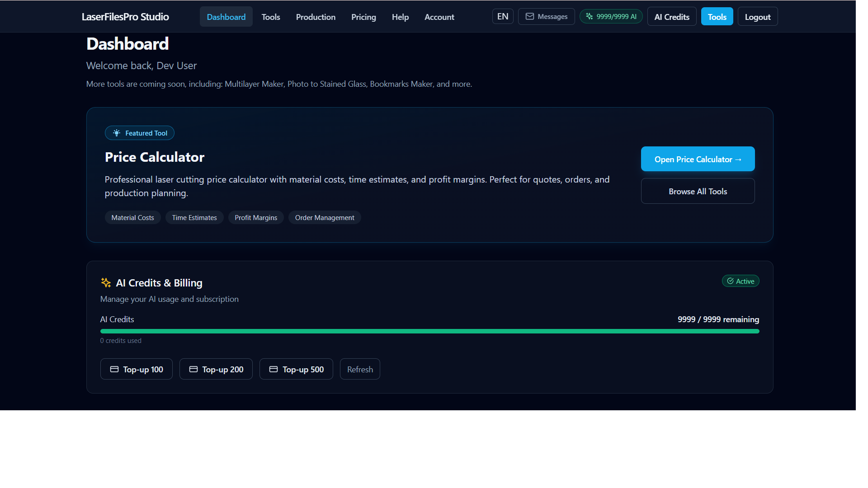The image size is (868, 488).
Task: Open the Tools menu in navigation
Action: pos(270,17)
